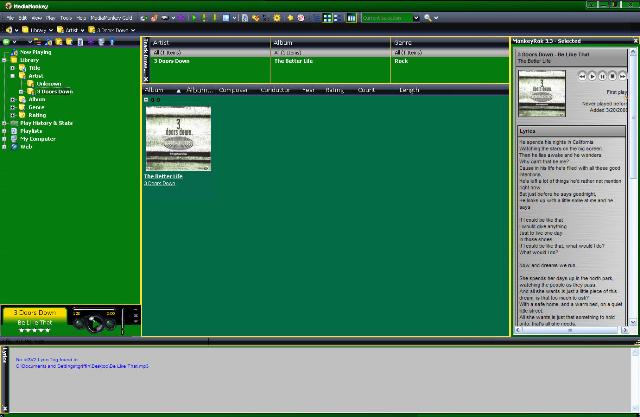Click the lyrics file path link
Screen dimensions: 640x417
[x=82, y=366]
